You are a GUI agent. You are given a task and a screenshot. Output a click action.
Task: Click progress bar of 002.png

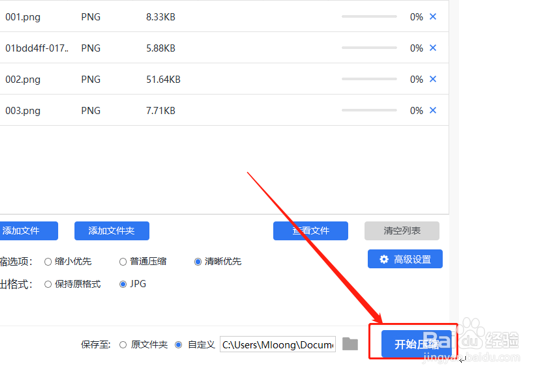(369, 79)
